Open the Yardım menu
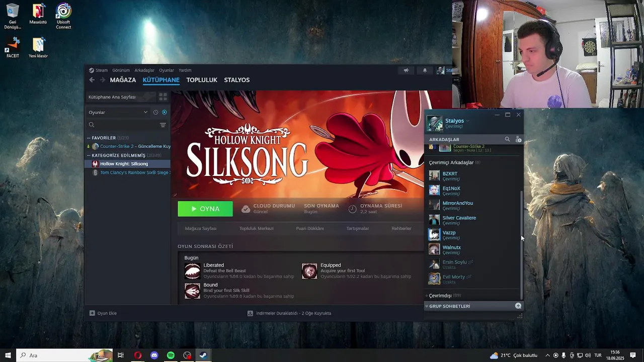This screenshot has width=644, height=362. tap(185, 70)
